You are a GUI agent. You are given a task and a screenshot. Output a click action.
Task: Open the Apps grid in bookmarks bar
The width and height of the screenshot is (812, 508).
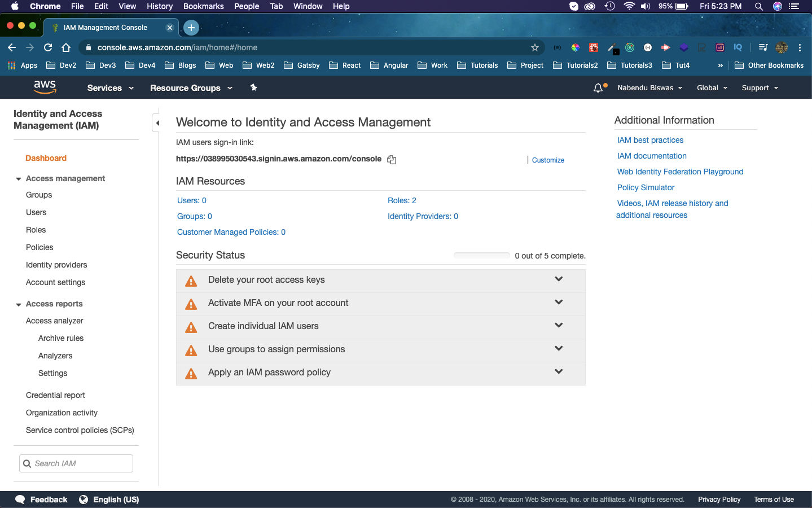23,65
